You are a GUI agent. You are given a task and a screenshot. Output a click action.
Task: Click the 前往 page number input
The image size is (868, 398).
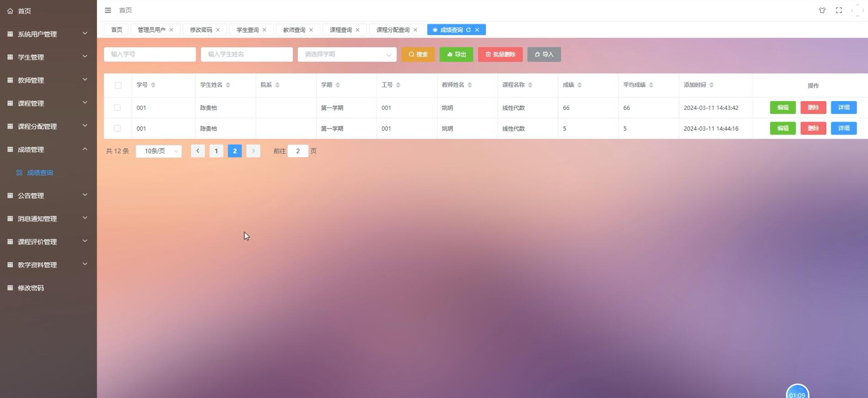pos(298,151)
